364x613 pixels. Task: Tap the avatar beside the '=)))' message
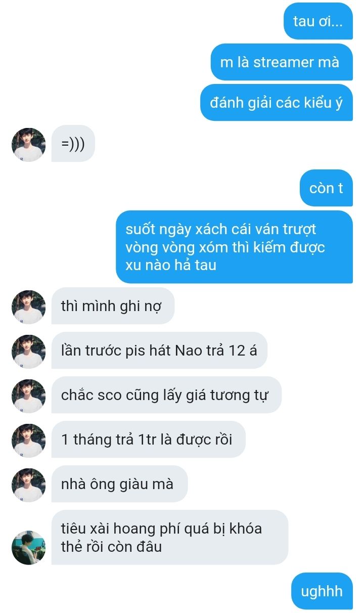pos(29,145)
